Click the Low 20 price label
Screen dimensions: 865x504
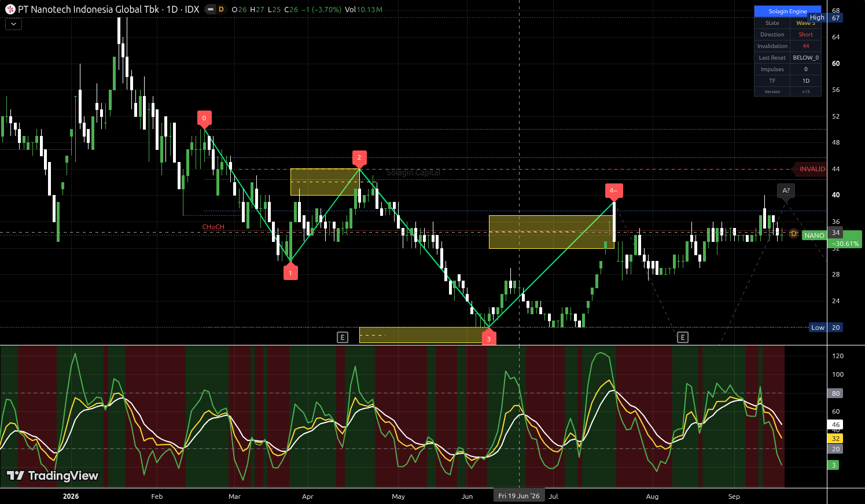coord(826,328)
